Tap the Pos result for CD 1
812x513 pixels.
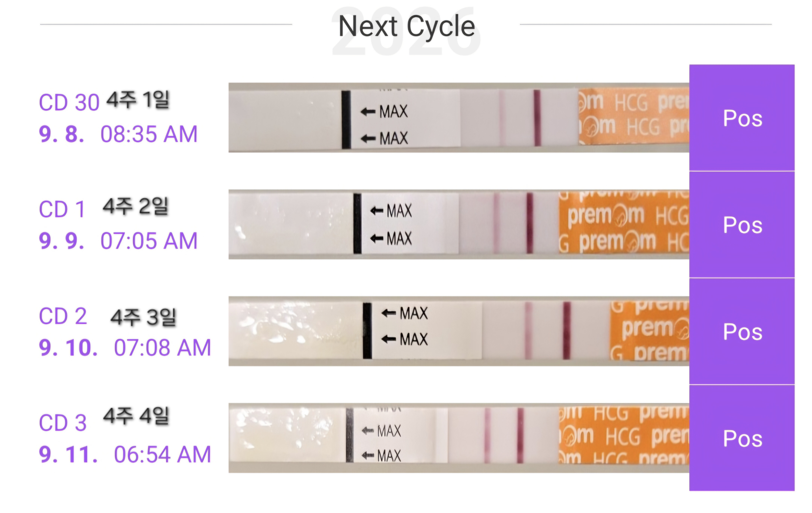[x=742, y=225]
